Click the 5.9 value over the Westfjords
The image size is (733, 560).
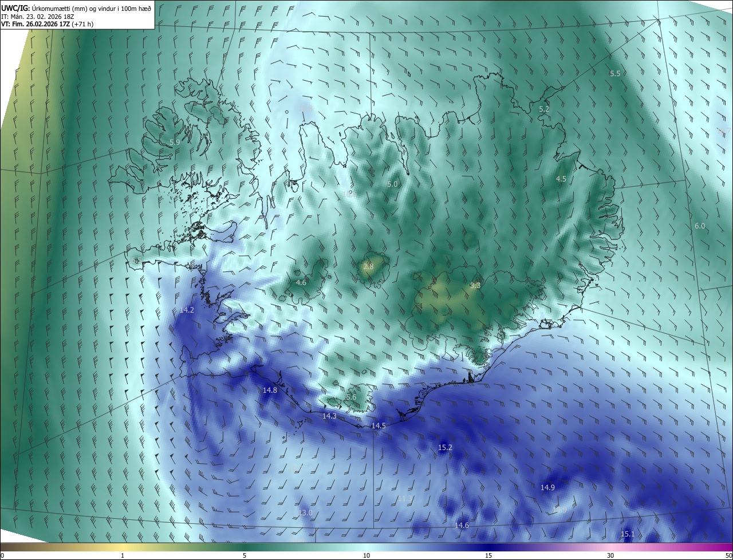pyautogui.click(x=175, y=142)
